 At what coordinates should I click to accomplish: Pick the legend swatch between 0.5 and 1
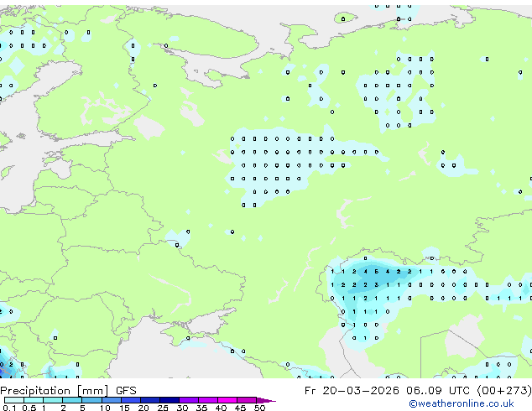coord(34,400)
